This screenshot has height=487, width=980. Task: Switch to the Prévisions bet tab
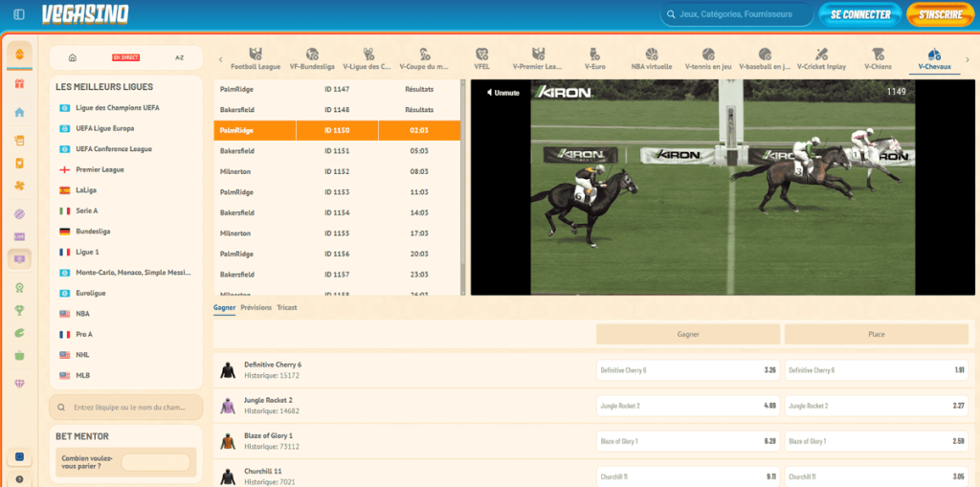[x=256, y=307]
